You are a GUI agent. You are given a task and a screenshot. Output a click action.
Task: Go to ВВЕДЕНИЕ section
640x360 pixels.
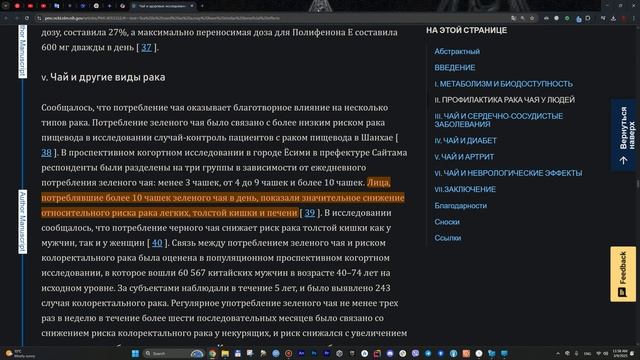click(455, 68)
